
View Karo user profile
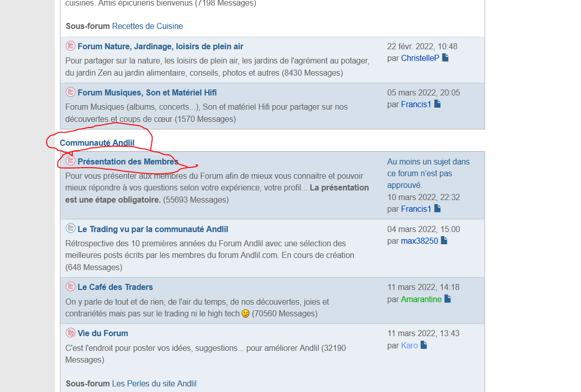click(409, 345)
